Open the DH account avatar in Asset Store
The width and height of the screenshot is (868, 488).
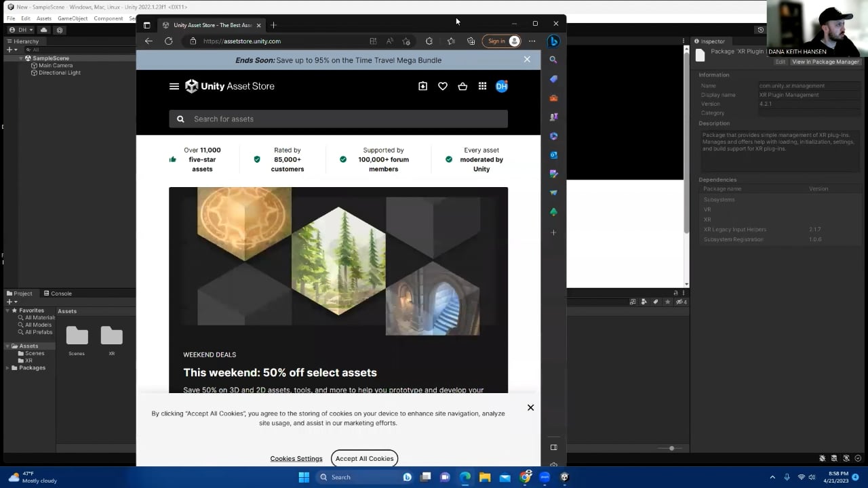tap(502, 86)
